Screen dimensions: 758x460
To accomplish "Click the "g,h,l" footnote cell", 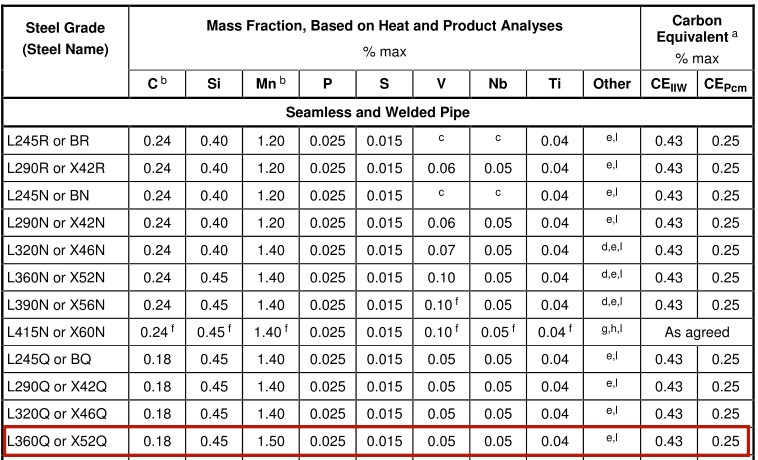I will (x=611, y=330).
